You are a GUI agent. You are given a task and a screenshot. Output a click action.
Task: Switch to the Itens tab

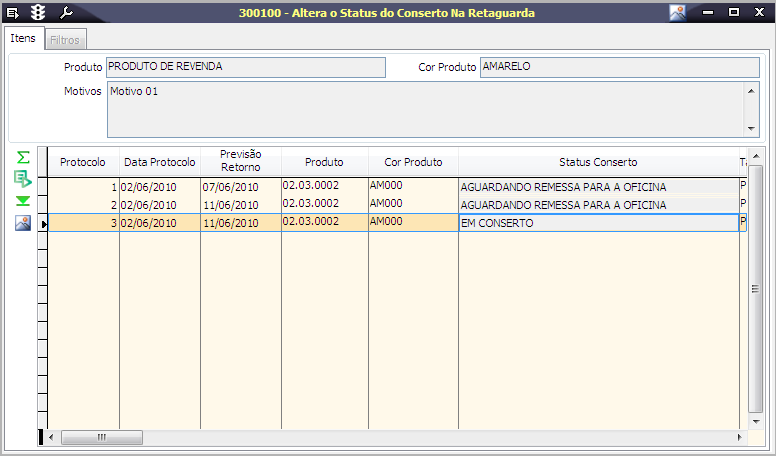23,38
